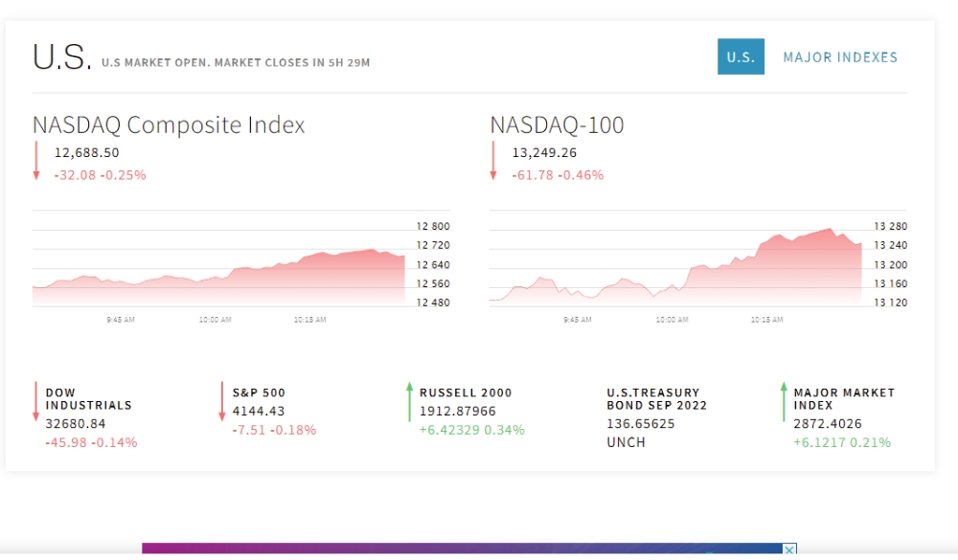Screen dimensions: 958x560
Task: Select the UNCH status text
Action: pyautogui.click(x=626, y=443)
